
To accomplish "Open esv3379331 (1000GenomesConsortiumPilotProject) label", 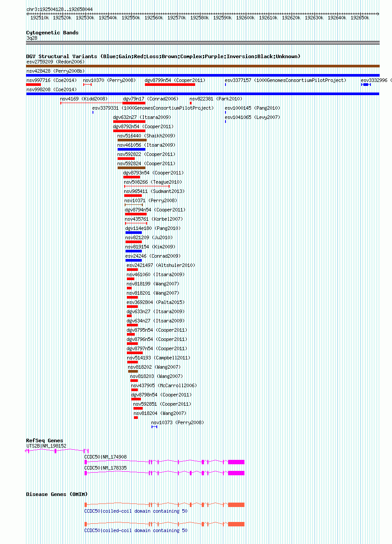I will pyautogui.click(x=153, y=108).
